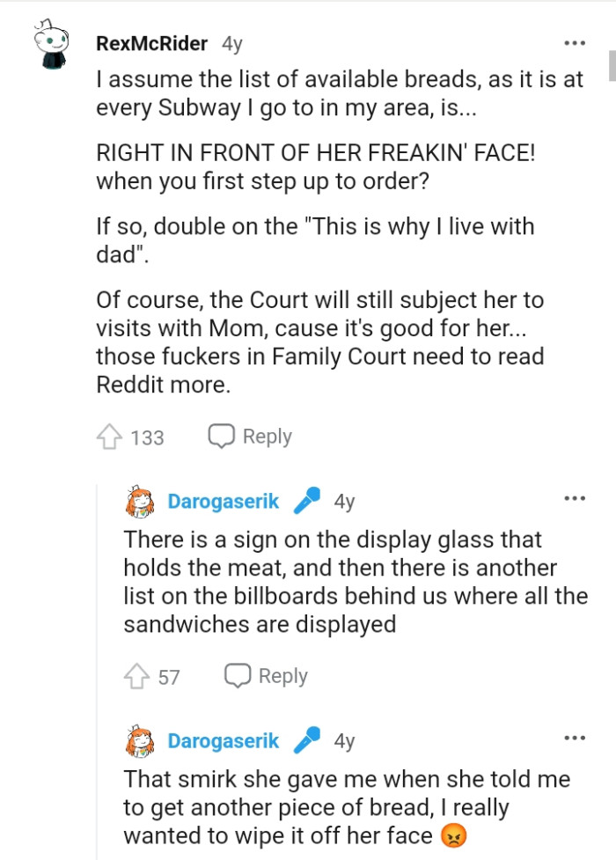Click Darogaserik's avatar on the smirk comment
Screen dimensions: 616x860
pyautogui.click(x=141, y=742)
